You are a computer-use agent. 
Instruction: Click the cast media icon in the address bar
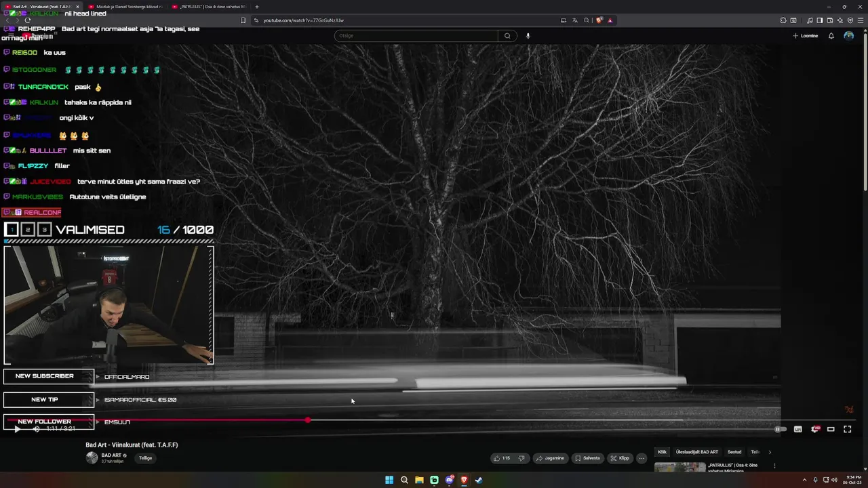pos(564,20)
